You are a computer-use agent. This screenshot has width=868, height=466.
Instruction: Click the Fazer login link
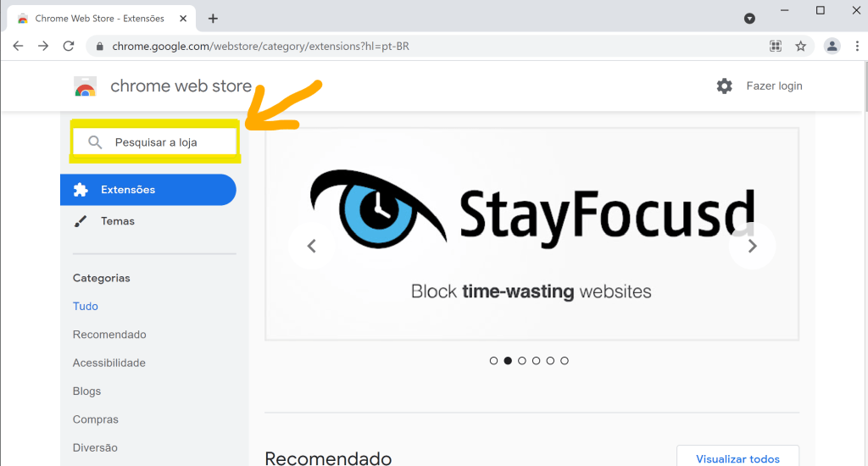point(774,86)
